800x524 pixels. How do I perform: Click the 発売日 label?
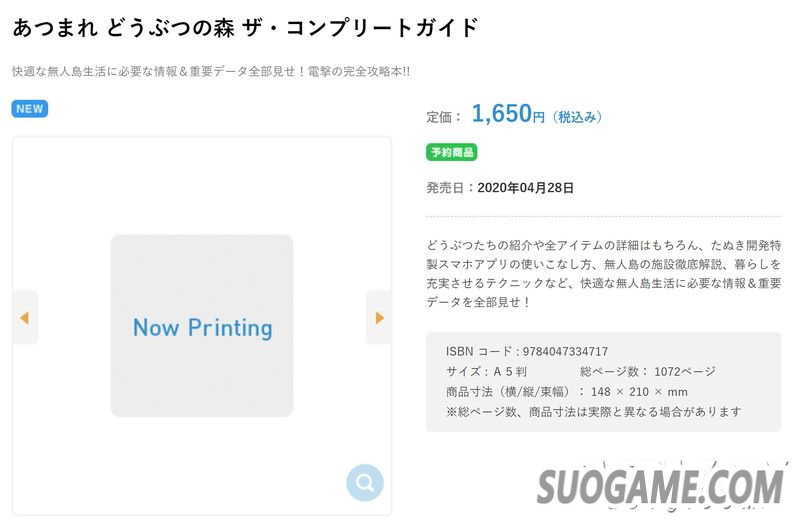450,188
